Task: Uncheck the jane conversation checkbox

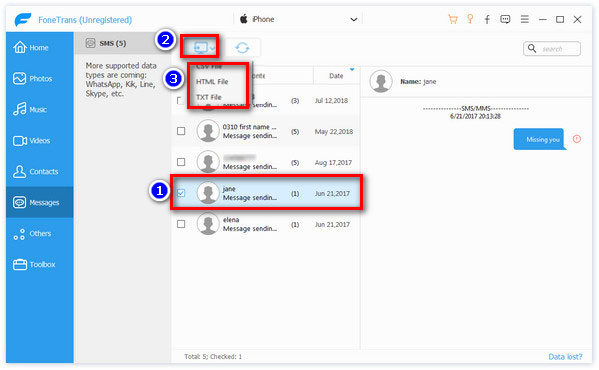Action: tap(181, 193)
